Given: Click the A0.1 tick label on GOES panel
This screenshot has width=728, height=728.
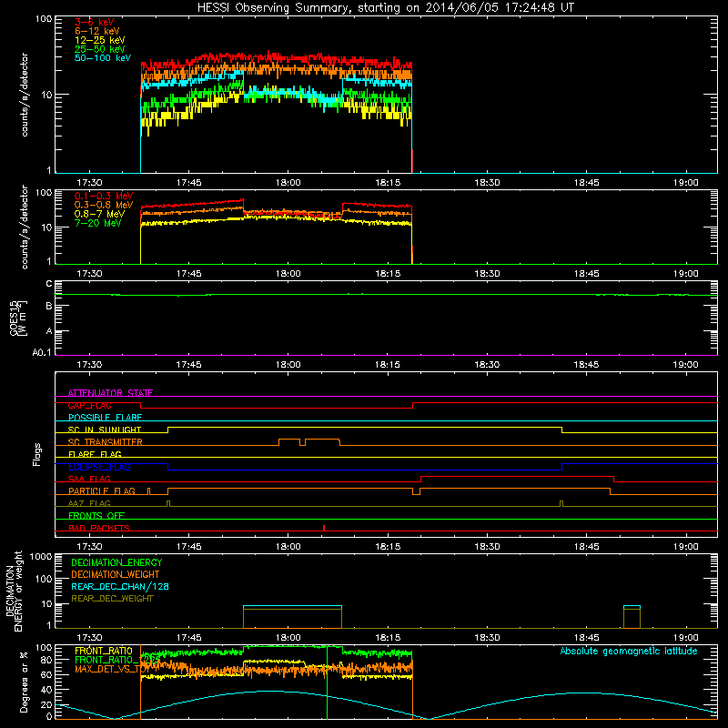Looking at the screenshot, I should 42,353.
